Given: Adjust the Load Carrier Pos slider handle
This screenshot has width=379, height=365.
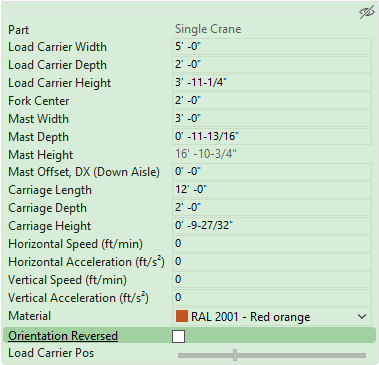Looking at the screenshot, I should pyautogui.click(x=235, y=355).
